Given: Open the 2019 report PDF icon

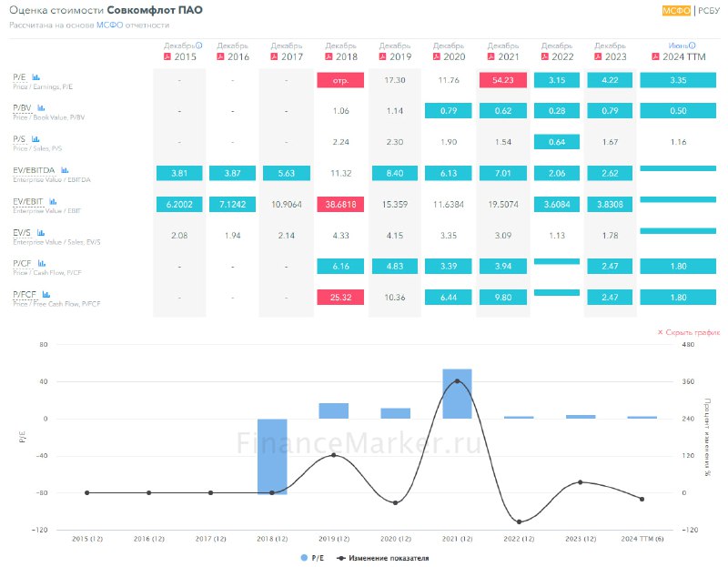Looking at the screenshot, I should (x=382, y=56).
